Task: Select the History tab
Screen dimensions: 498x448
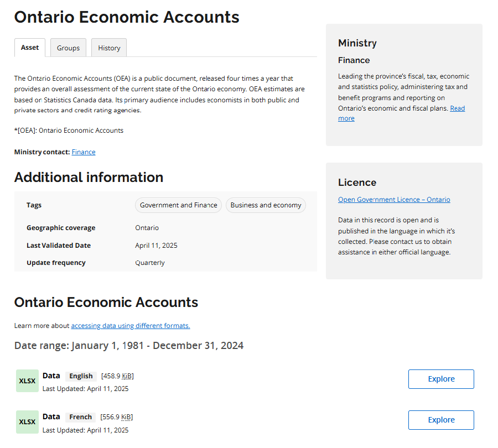Action: 109,48
